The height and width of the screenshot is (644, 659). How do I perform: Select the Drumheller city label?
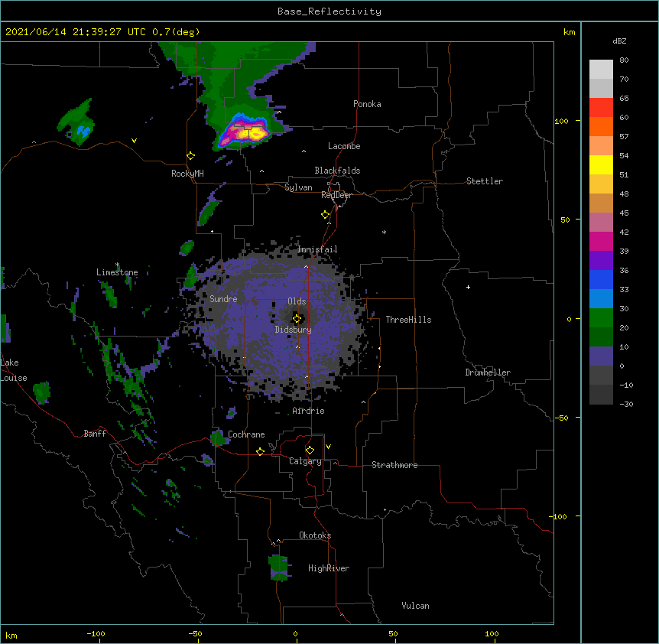(488, 372)
